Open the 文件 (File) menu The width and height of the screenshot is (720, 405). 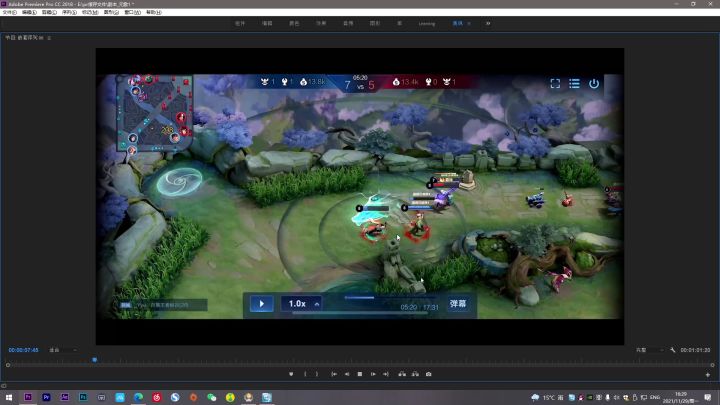pos(10,12)
